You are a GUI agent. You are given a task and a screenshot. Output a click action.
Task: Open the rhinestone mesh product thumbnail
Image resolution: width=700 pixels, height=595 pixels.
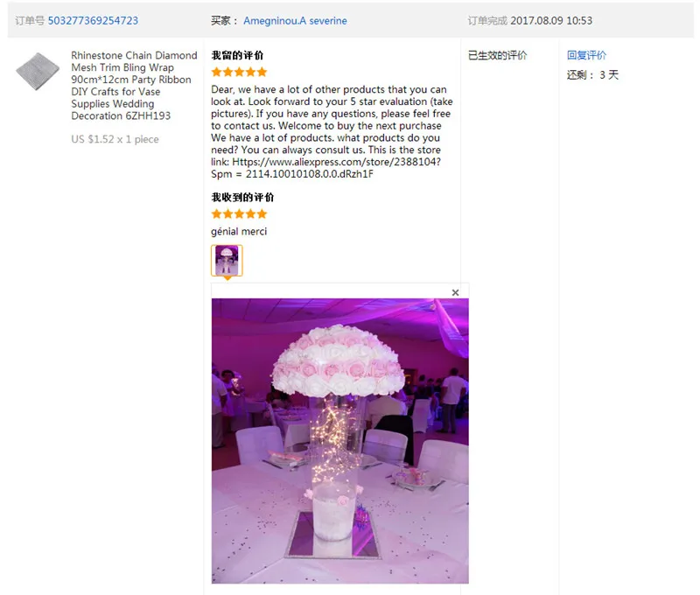tap(38, 72)
